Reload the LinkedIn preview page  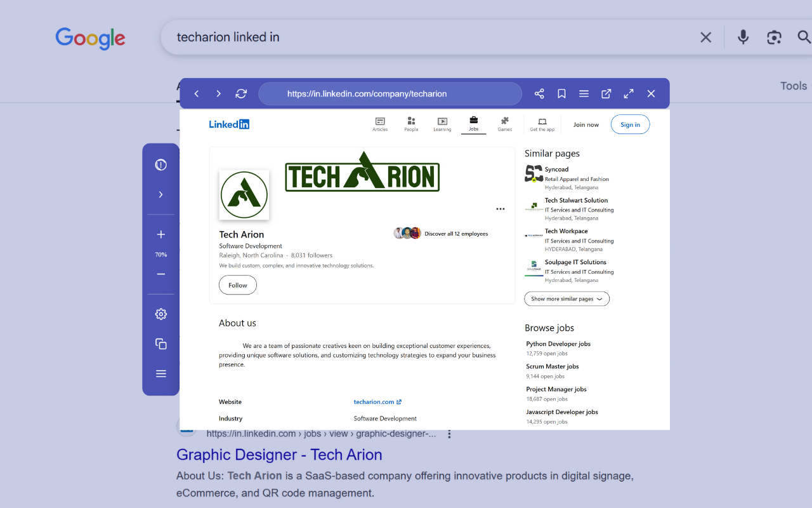click(241, 94)
